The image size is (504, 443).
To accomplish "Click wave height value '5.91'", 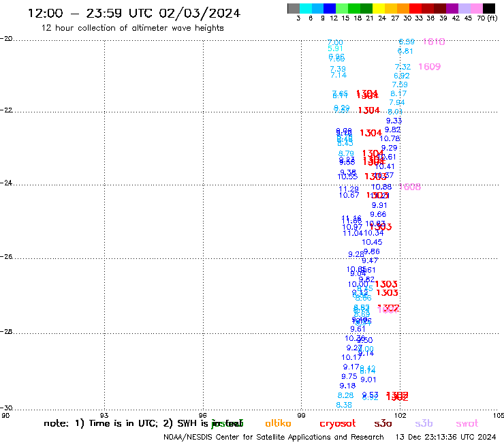I will pyautogui.click(x=335, y=48).
